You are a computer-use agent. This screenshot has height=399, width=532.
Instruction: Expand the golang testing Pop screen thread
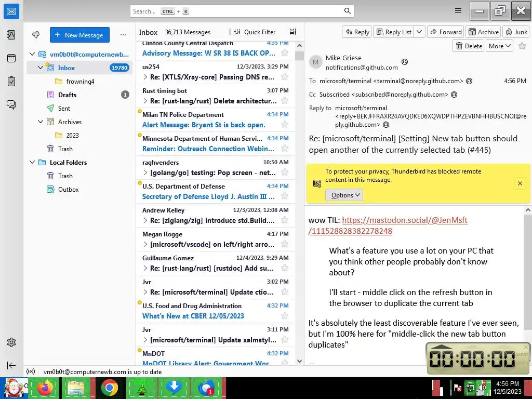tap(145, 172)
